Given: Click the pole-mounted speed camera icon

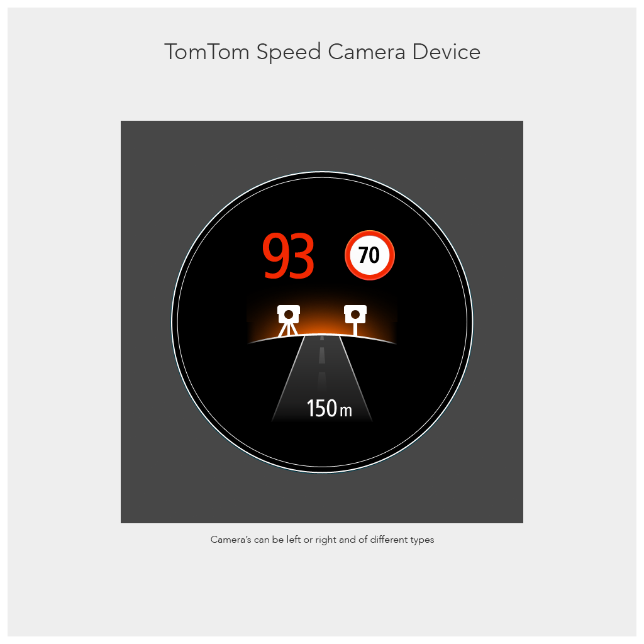Looking at the screenshot, I should 355,320.
